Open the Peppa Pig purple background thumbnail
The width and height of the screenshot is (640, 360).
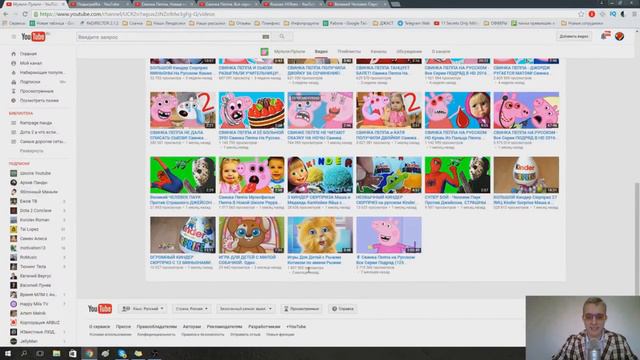click(x=389, y=235)
